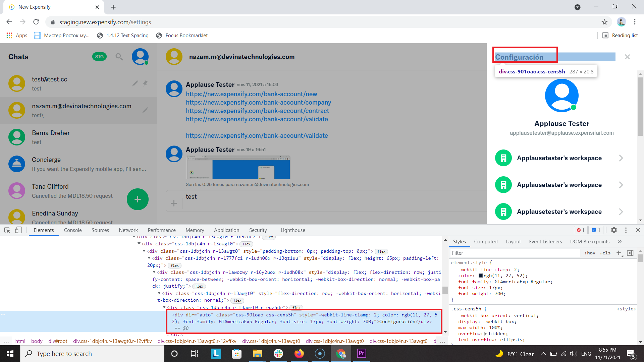The height and width of the screenshot is (362, 644).
Task: Open Slack from the taskbar
Action: [x=278, y=354]
